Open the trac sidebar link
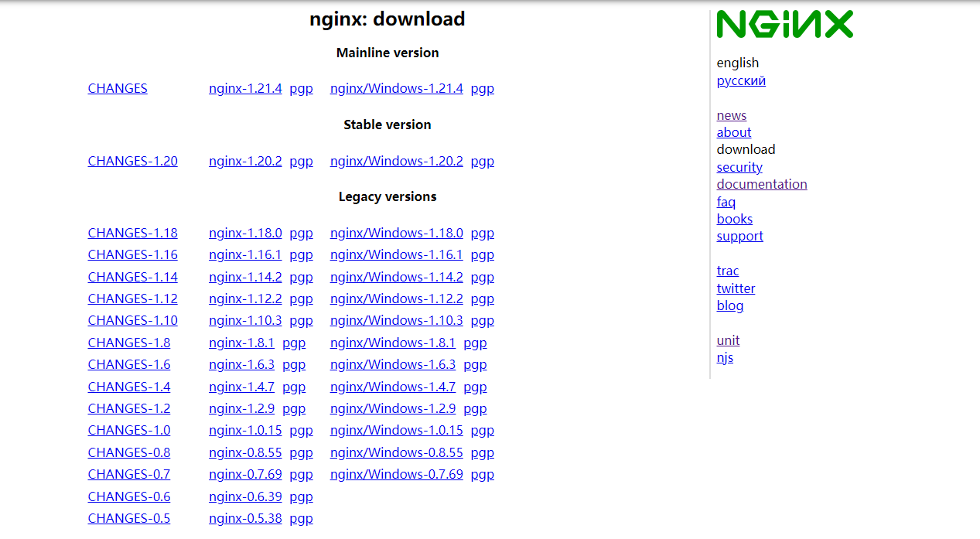The width and height of the screenshot is (980, 539). coord(727,271)
